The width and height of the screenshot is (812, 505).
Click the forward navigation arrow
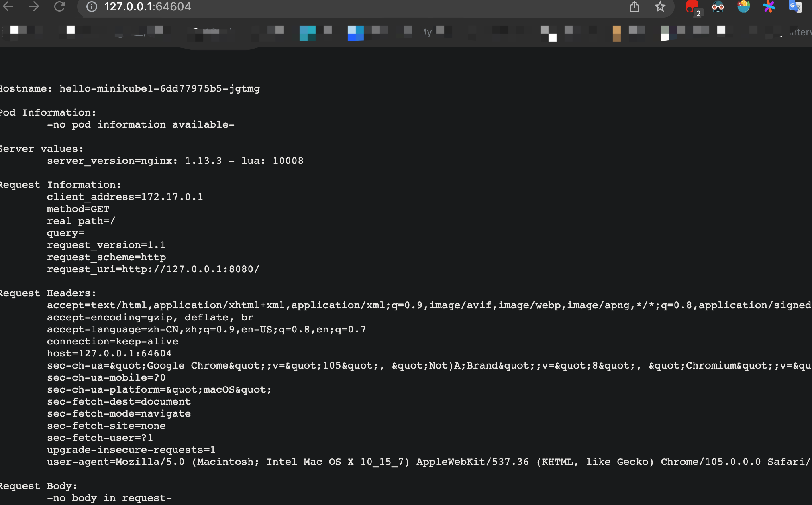coord(34,6)
